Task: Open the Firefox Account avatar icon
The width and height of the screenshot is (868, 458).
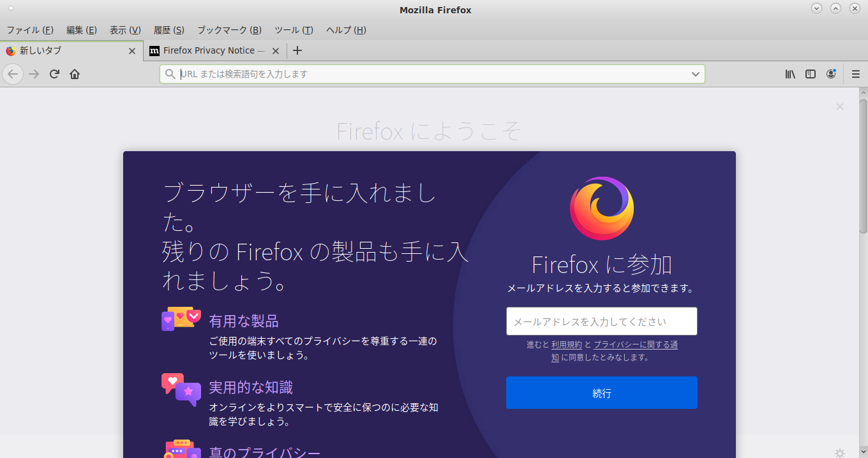Action: [831, 74]
